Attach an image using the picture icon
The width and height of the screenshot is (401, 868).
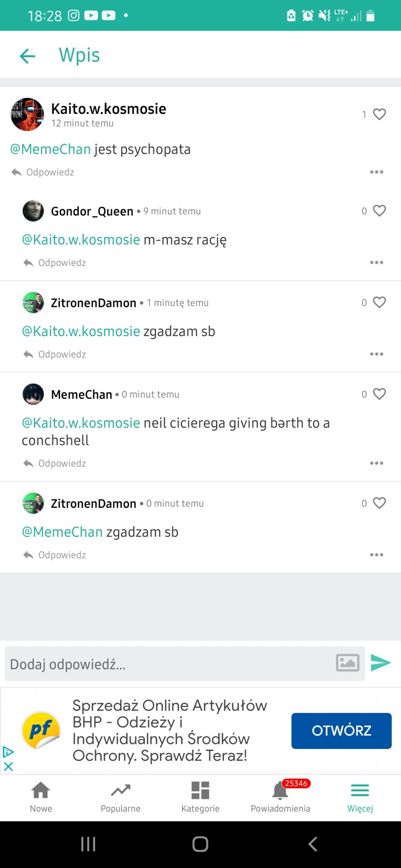point(348,663)
